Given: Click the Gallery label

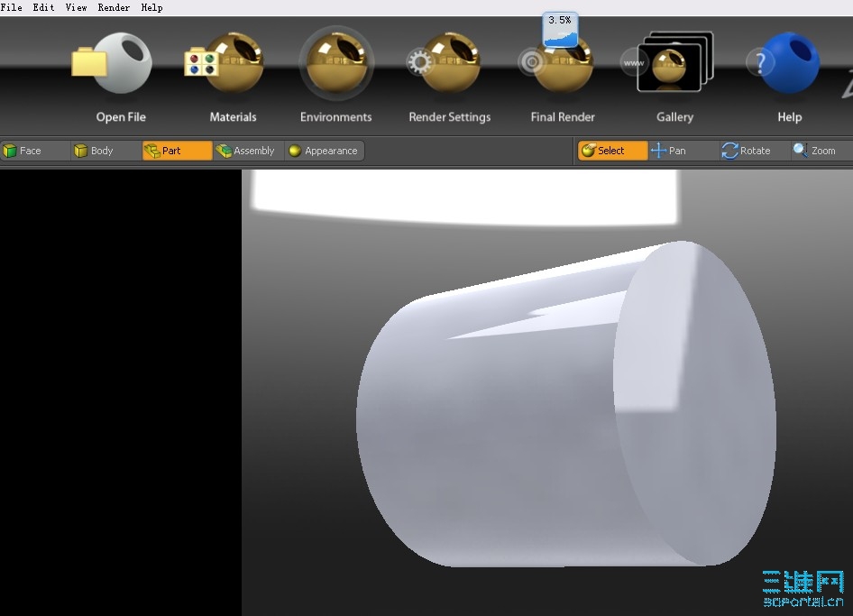Looking at the screenshot, I should (675, 117).
